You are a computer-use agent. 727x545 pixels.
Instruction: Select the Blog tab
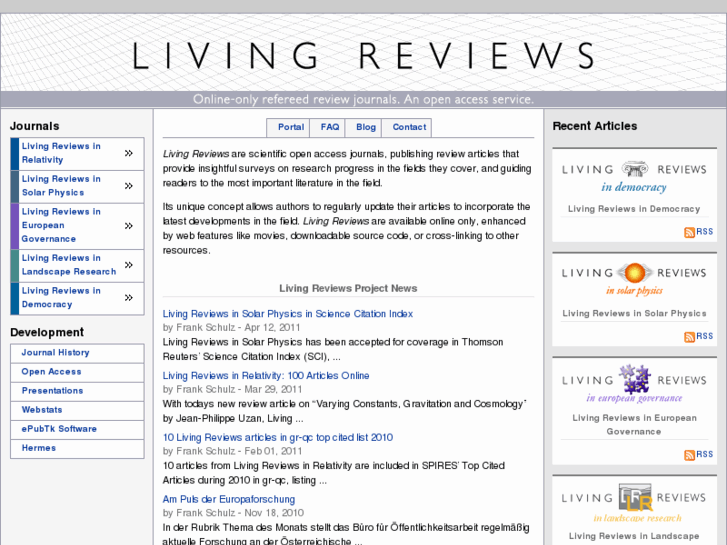(366, 127)
